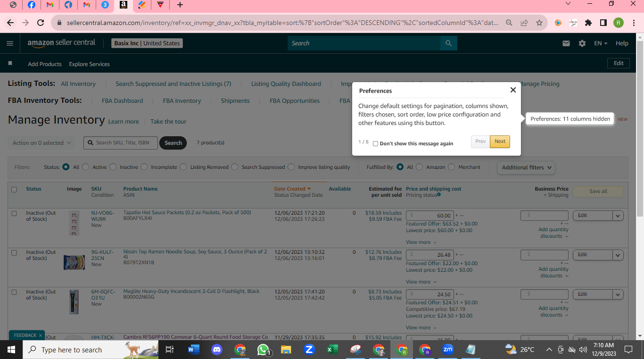
Task: Open the Help link in the header
Action: click(622, 43)
